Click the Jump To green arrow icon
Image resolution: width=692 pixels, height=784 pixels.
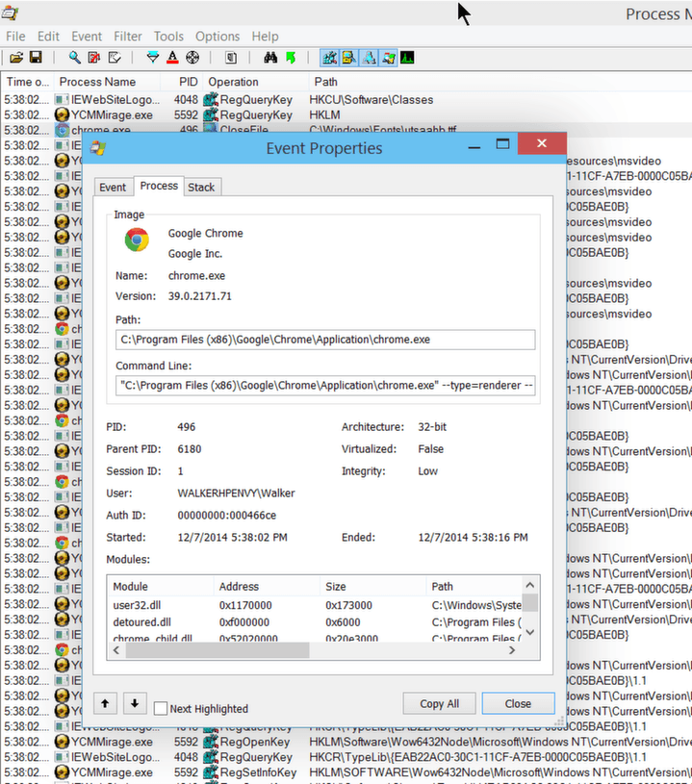coord(290,59)
